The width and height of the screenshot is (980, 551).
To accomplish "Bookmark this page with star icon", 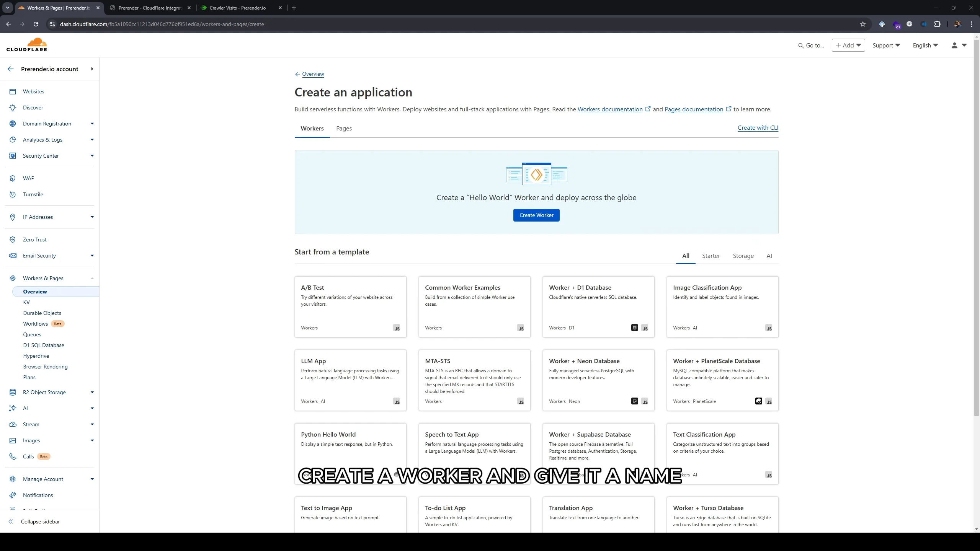I will click(x=862, y=24).
